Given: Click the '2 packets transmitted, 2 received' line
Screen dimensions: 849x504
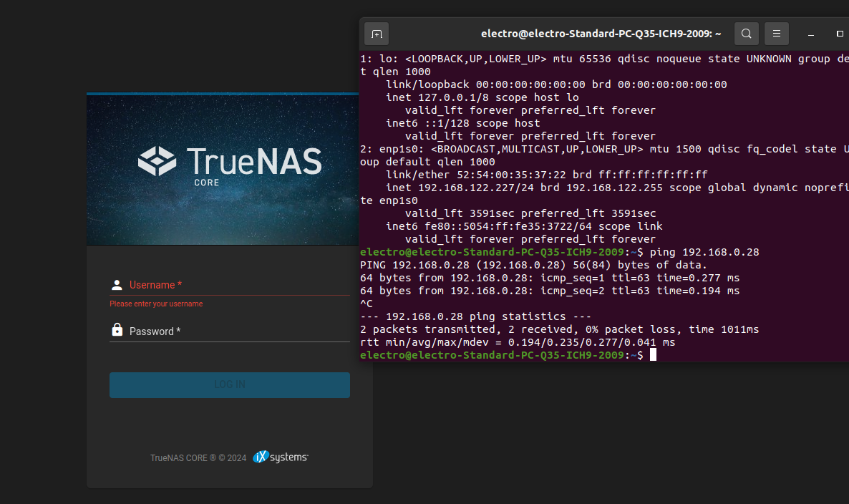Looking at the screenshot, I should (559, 329).
